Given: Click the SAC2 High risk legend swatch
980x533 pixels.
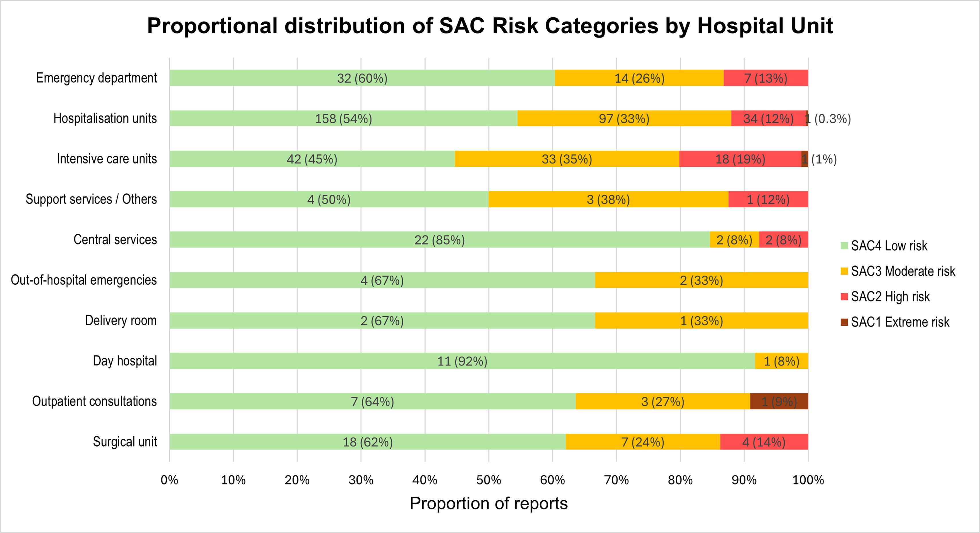Looking at the screenshot, I should coord(844,296).
